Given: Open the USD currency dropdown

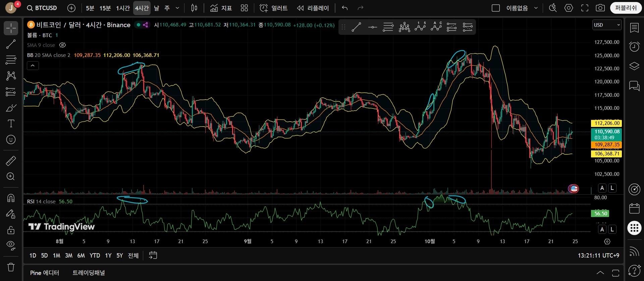Looking at the screenshot, I should point(607,25).
